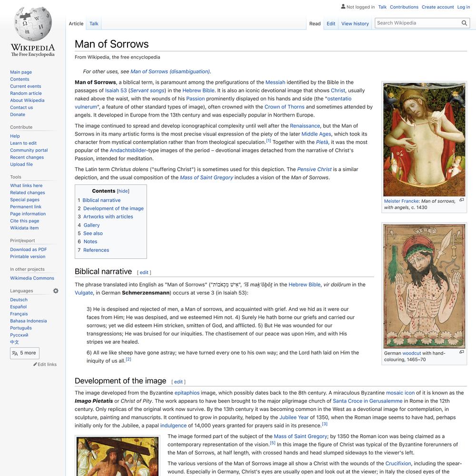Enlarge the German woodcut image via its icon
Viewport: 476px width, 476px height.
click(462, 352)
